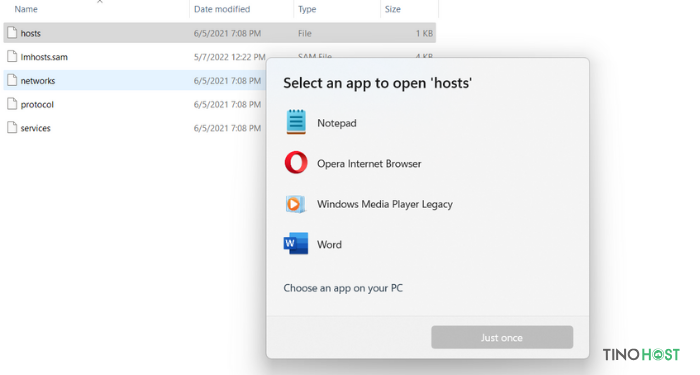
Task: Select the services file name
Action: pyautogui.click(x=35, y=128)
